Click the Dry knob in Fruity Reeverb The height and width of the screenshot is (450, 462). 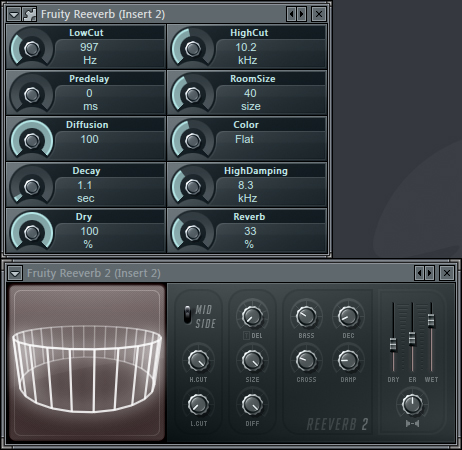pos(32,233)
